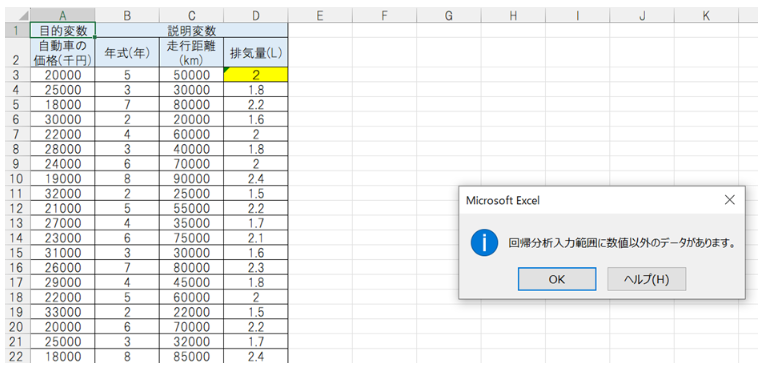Select column C header

(x=191, y=16)
